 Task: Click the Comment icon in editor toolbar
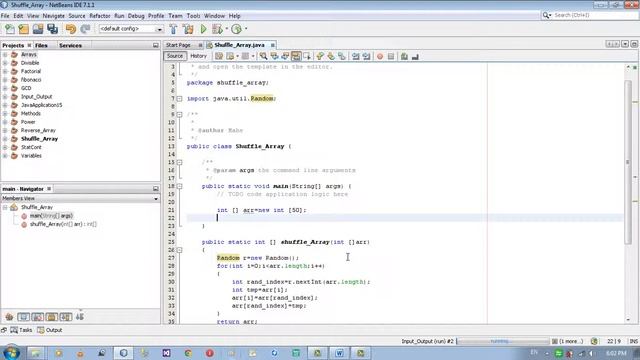tap(404, 56)
